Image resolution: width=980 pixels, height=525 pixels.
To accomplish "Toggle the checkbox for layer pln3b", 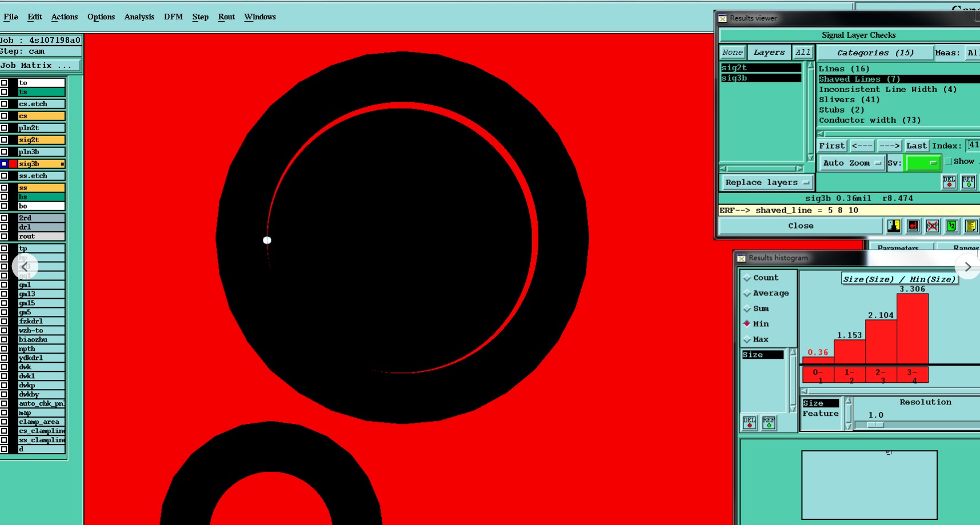I will (4, 152).
